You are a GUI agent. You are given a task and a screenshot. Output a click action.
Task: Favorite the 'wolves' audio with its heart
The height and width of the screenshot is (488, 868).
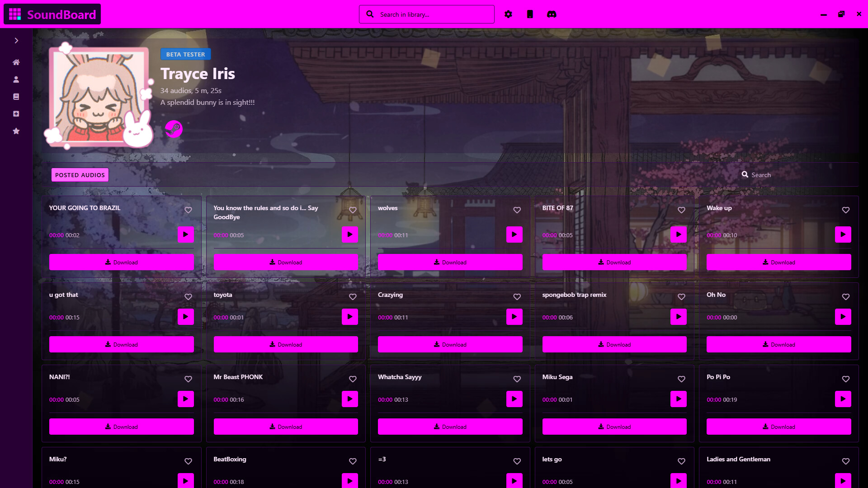click(517, 210)
